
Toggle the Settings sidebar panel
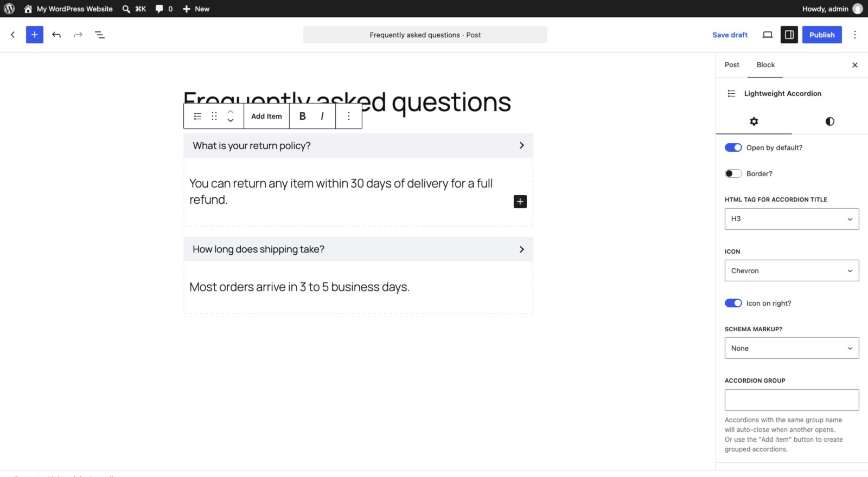[789, 35]
